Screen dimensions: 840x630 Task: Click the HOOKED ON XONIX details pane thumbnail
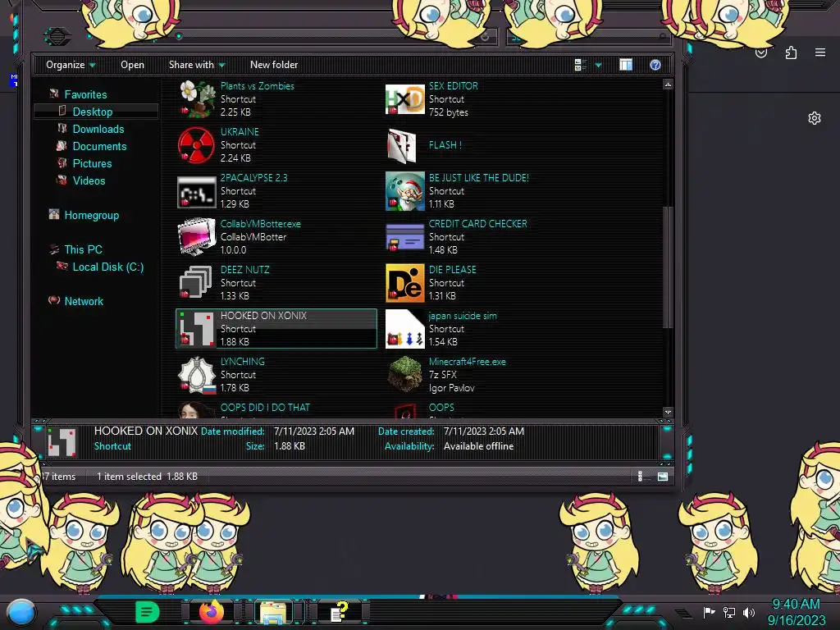point(62,442)
